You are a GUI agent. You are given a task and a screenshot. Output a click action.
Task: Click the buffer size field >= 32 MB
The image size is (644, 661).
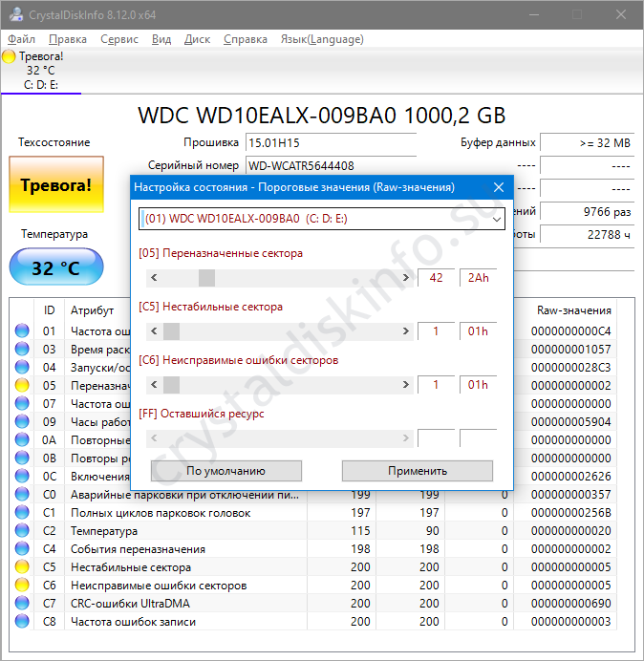[587, 142]
